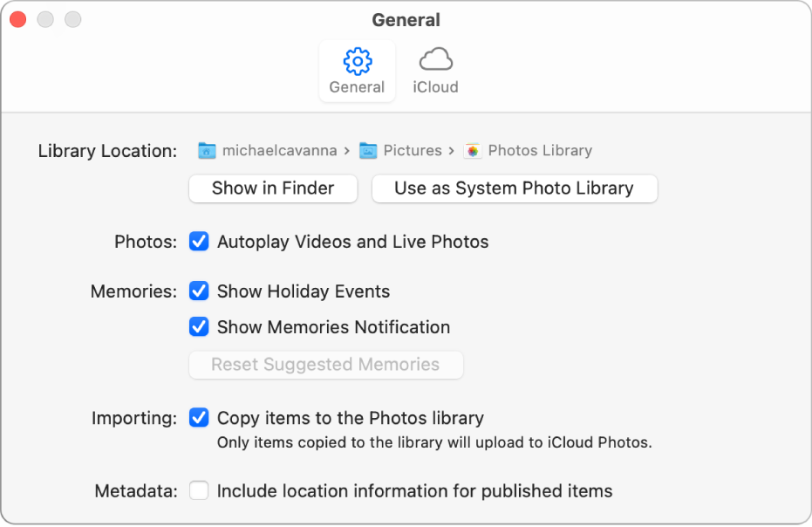Click Reset Suggested Memories button

pyautogui.click(x=325, y=365)
